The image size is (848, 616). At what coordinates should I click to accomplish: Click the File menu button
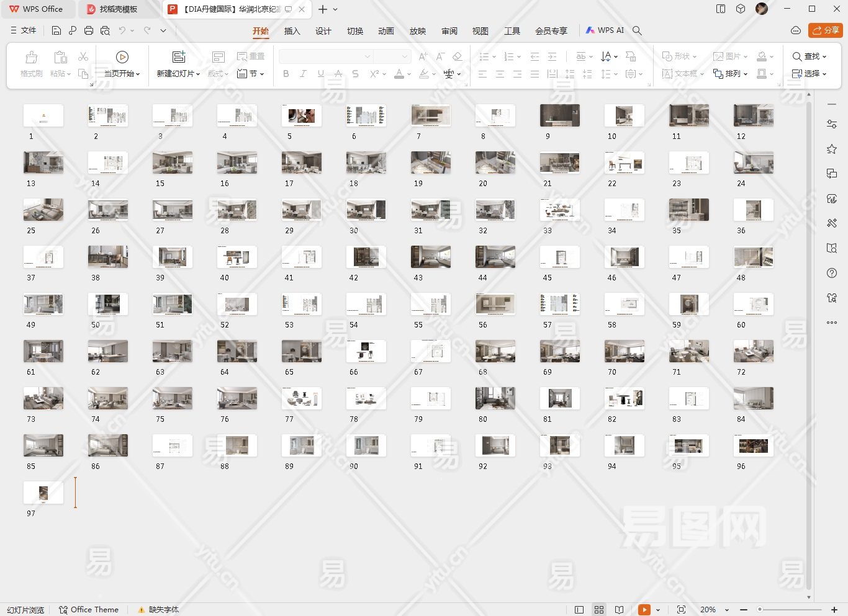click(x=24, y=30)
